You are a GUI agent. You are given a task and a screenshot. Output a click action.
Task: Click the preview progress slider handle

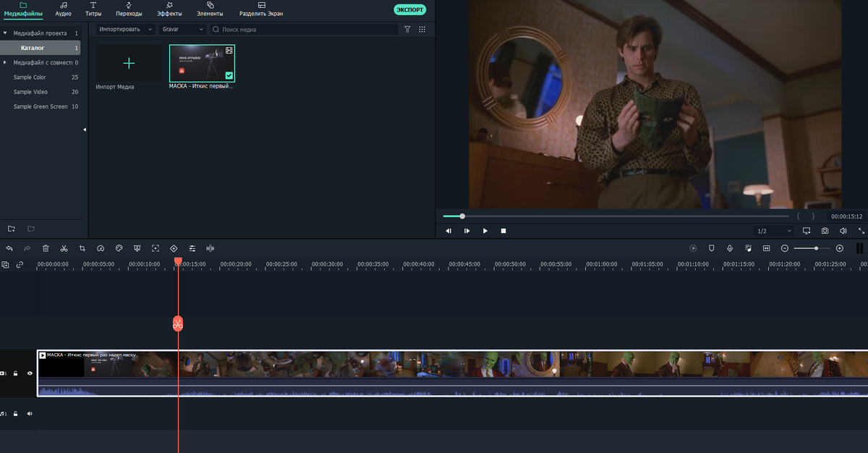point(462,216)
